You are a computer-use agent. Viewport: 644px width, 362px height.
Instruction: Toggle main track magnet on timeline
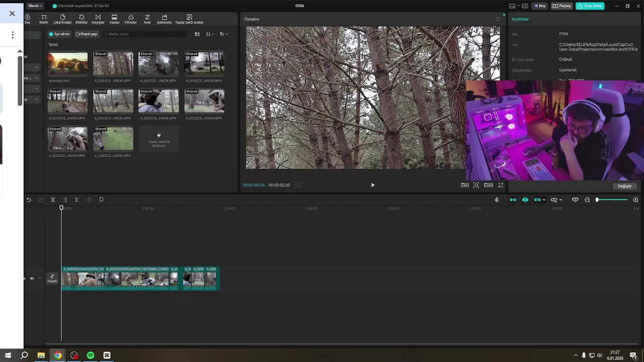513,200
